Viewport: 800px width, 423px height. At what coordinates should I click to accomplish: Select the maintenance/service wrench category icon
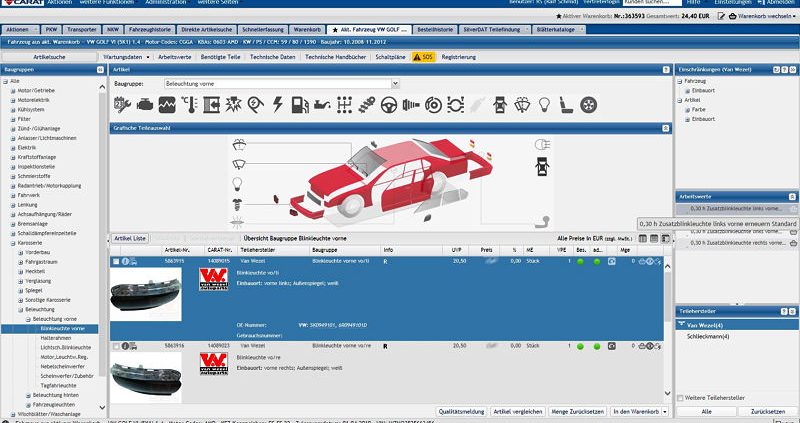tap(122, 105)
